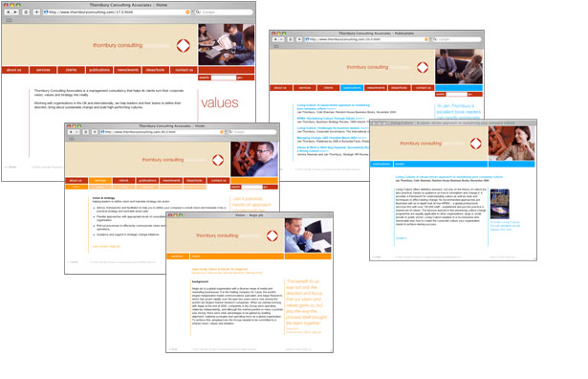Click 'publications' tab in Living Culture window
The image size is (588, 379).
(381, 164)
